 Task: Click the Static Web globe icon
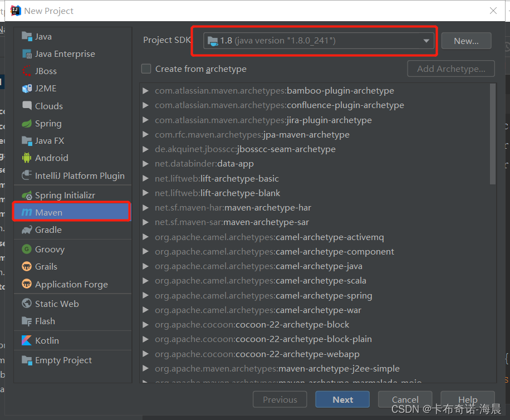(x=27, y=304)
